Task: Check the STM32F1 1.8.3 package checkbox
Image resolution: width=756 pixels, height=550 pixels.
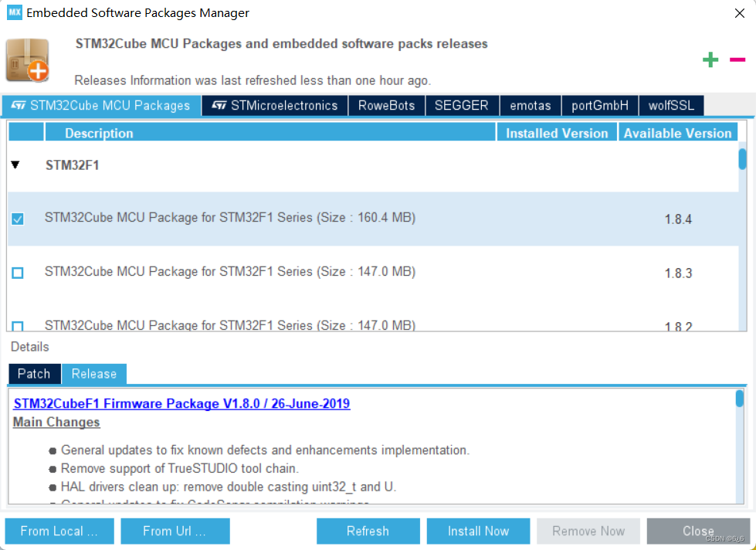Action: [18, 273]
